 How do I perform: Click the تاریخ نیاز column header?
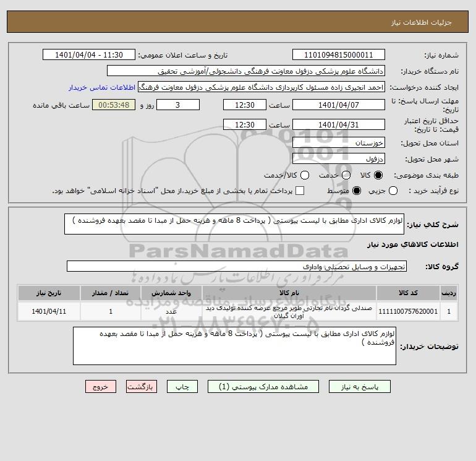[49, 293]
